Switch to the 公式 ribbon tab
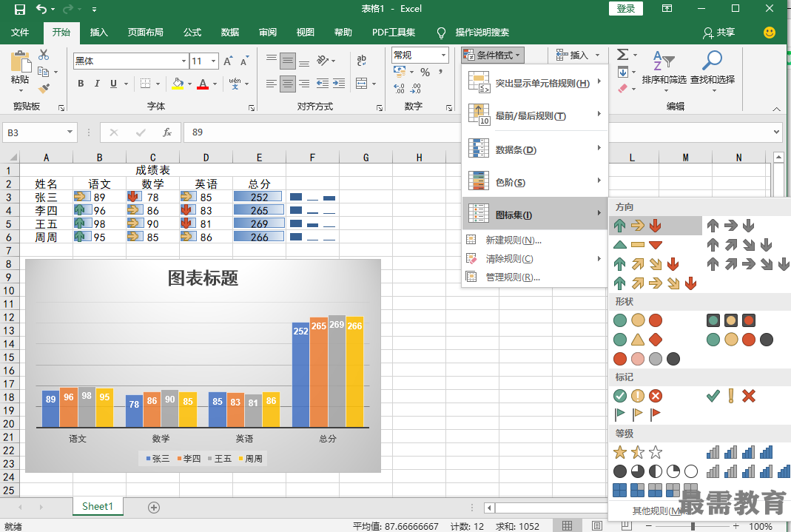The height and width of the screenshot is (532, 791). (192, 33)
